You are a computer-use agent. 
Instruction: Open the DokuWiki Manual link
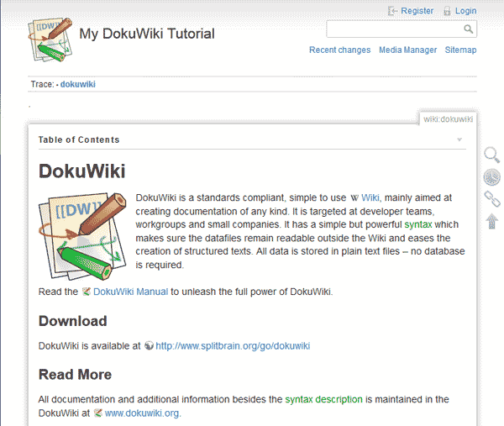130,292
